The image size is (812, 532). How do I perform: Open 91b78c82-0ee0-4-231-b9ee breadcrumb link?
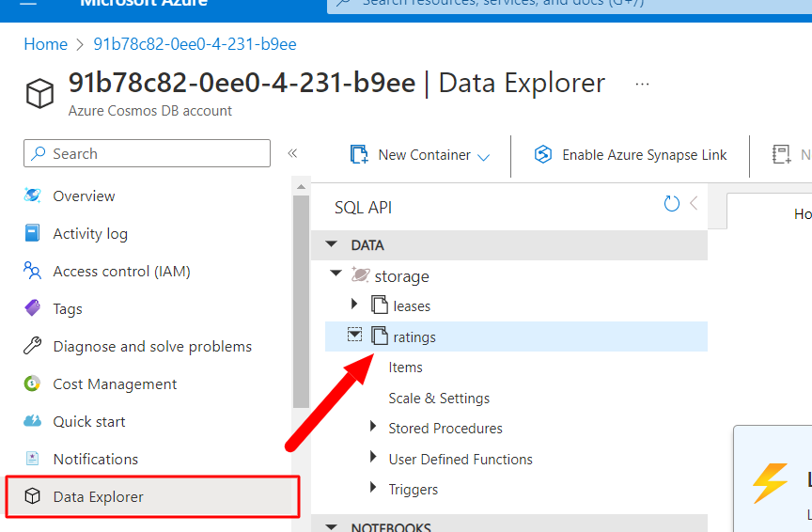[195, 44]
